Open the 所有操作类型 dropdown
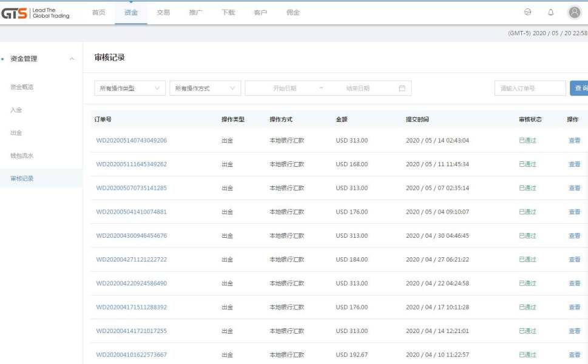 pyautogui.click(x=130, y=89)
